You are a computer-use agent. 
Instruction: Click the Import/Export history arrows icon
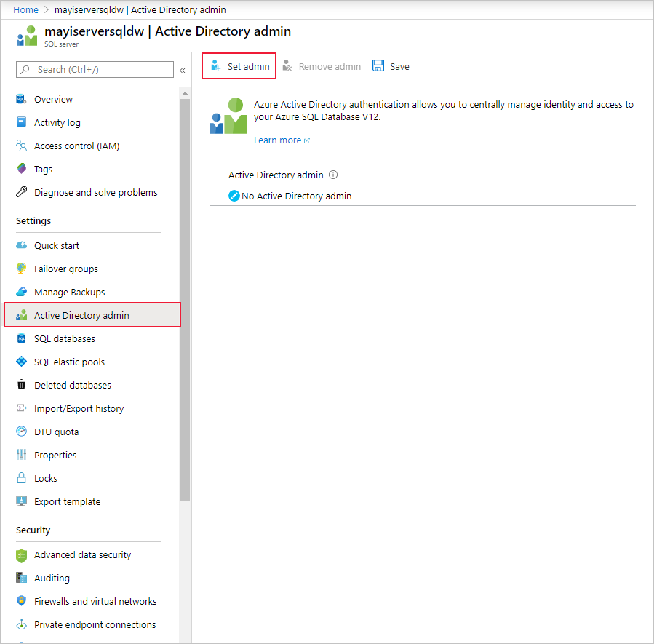[x=21, y=408]
